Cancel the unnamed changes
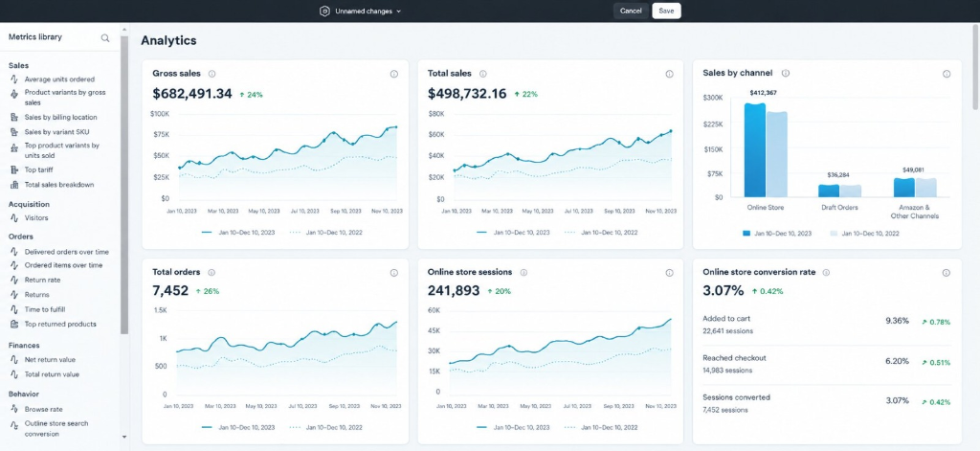Screen dimensions: 980x451 click(631, 11)
